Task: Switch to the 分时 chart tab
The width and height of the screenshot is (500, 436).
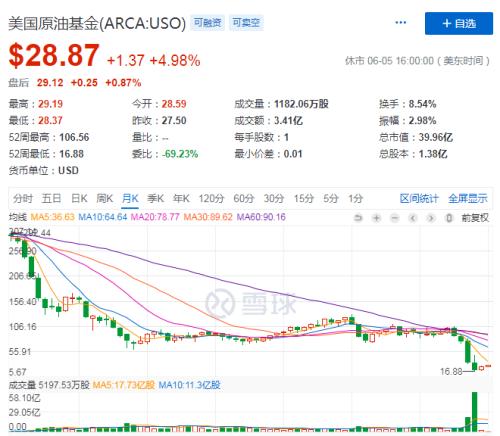Action: [x=23, y=199]
